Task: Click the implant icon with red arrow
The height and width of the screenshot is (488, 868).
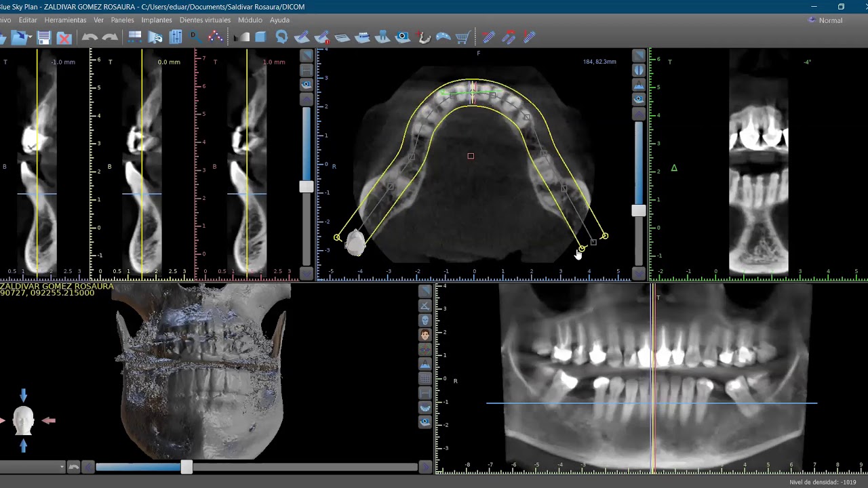Action: [509, 37]
